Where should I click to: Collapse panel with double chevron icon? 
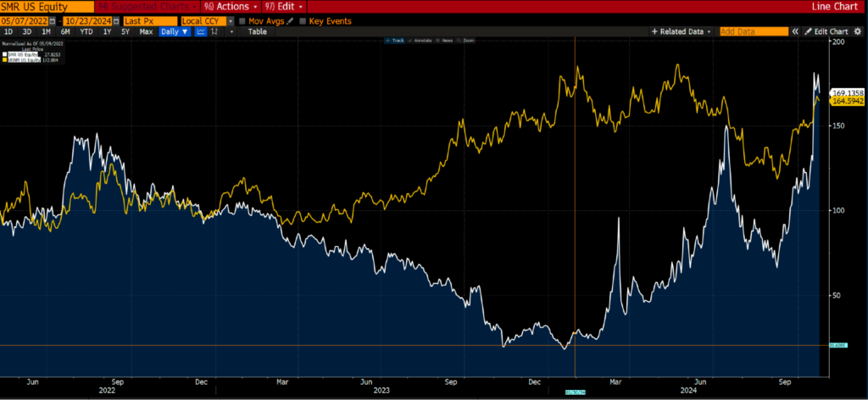pyautogui.click(x=796, y=31)
